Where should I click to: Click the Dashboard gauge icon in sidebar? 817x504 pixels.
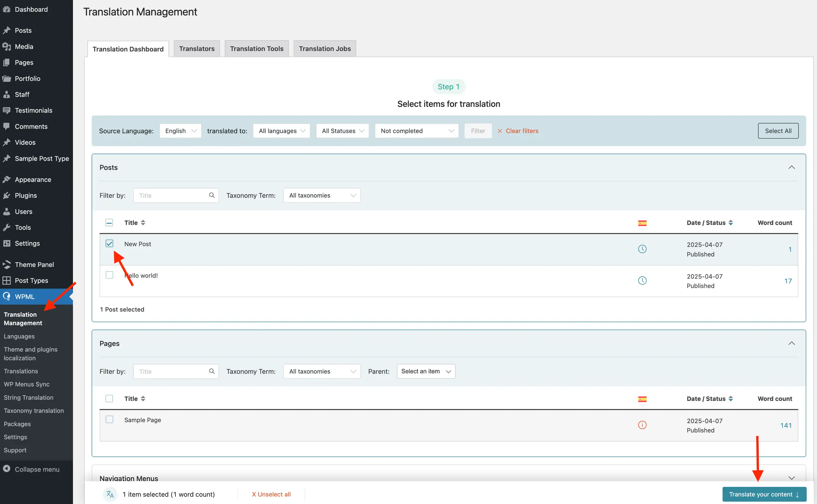point(7,9)
